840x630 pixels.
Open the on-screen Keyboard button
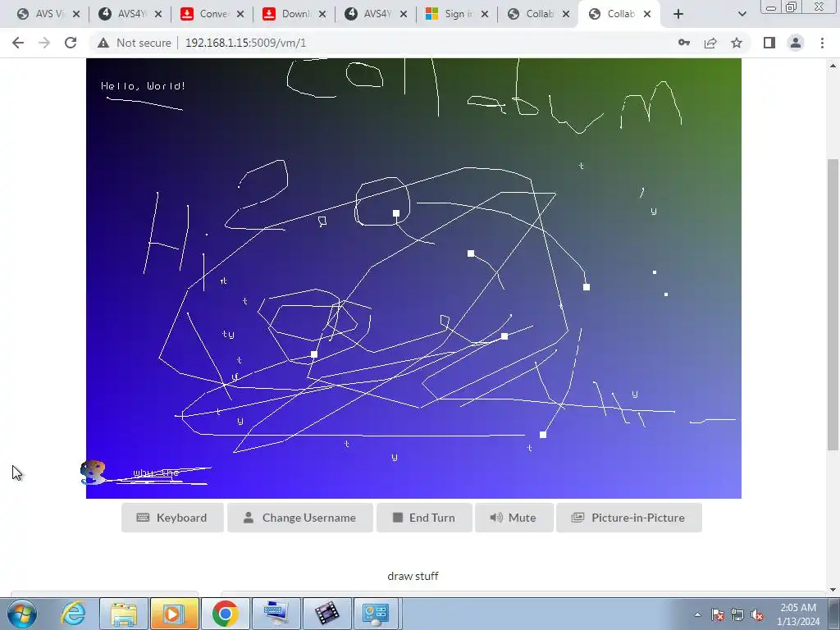click(172, 518)
